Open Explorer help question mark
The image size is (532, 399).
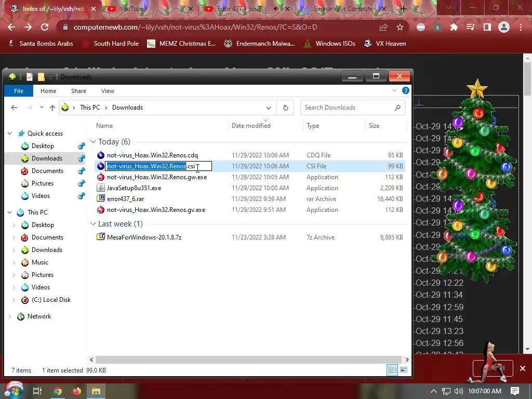pos(405,90)
